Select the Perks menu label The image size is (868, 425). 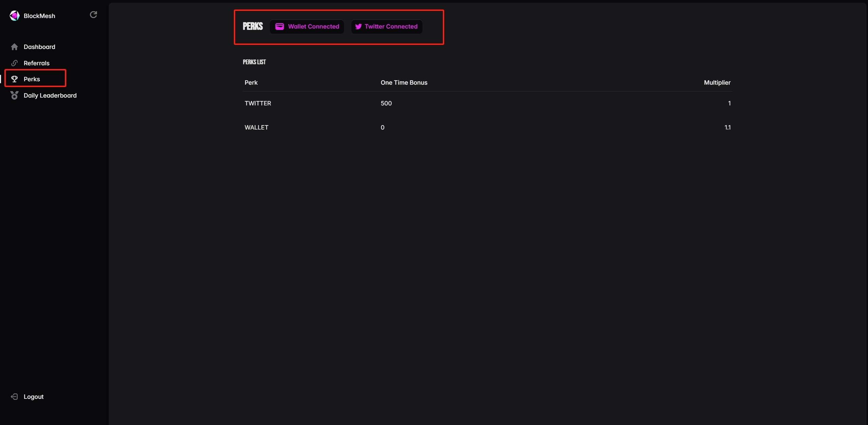click(x=32, y=79)
